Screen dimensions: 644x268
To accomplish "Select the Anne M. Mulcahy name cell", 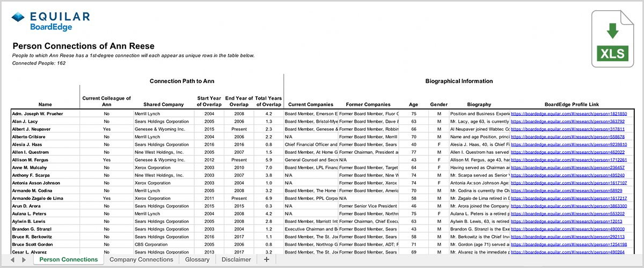I will tap(45, 168).
